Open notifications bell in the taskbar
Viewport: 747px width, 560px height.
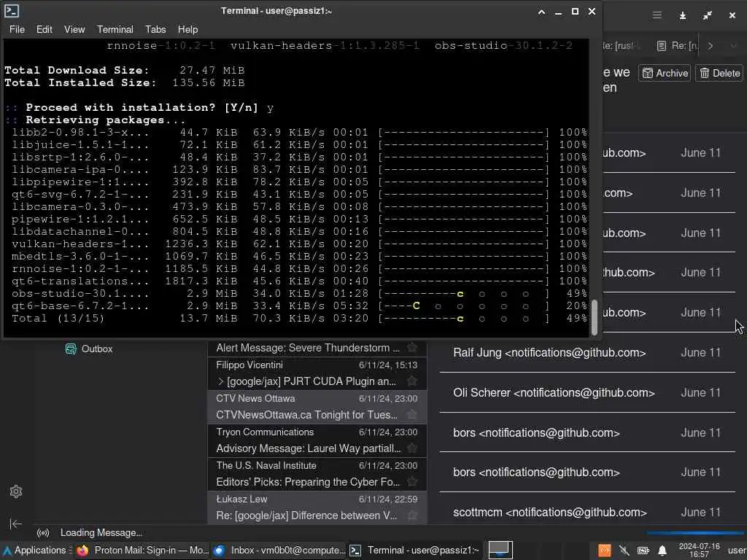[x=662, y=551]
